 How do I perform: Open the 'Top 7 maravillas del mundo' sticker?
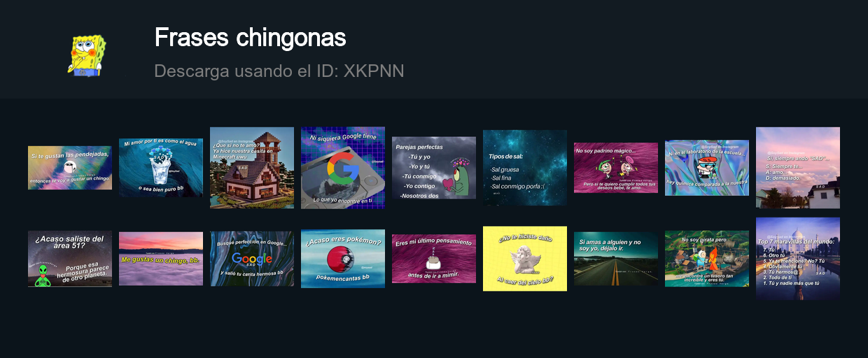[x=798, y=259]
